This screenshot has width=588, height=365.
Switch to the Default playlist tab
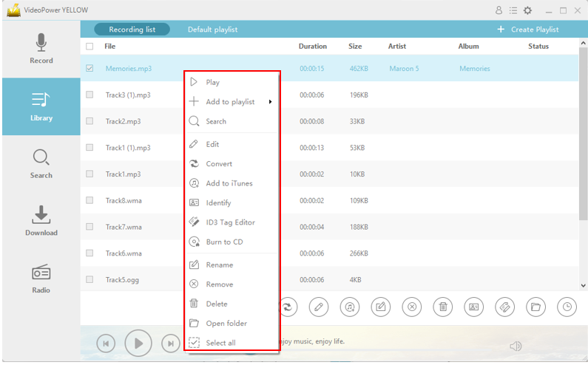pyautogui.click(x=212, y=30)
